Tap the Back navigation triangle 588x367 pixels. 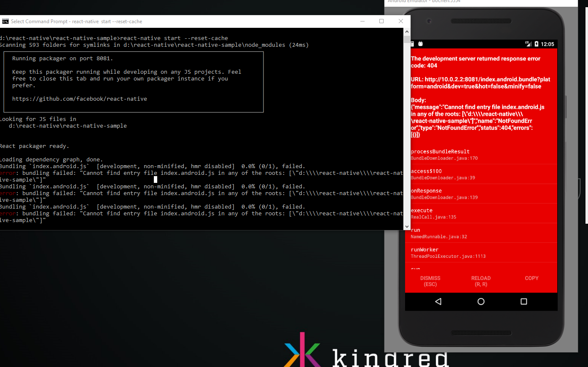438,301
